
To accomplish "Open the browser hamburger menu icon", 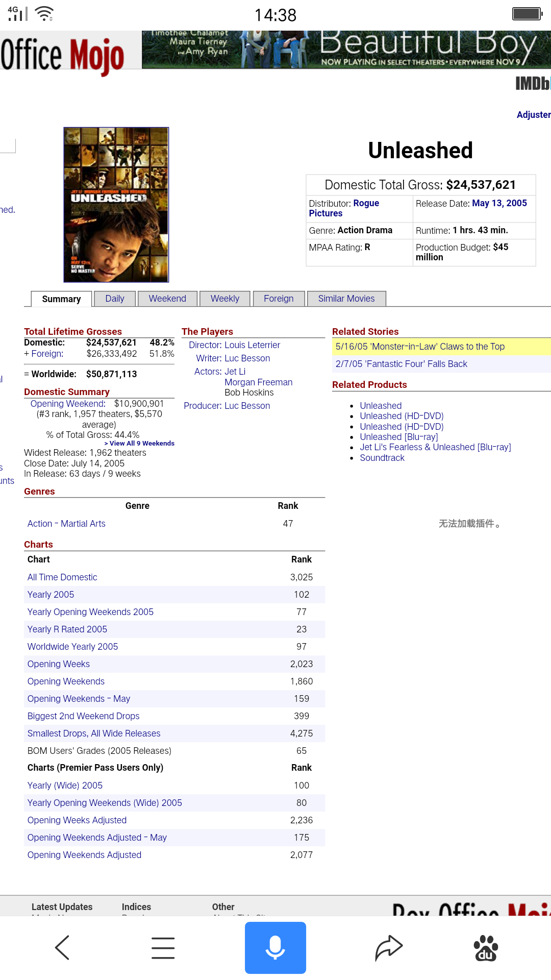I will click(163, 948).
